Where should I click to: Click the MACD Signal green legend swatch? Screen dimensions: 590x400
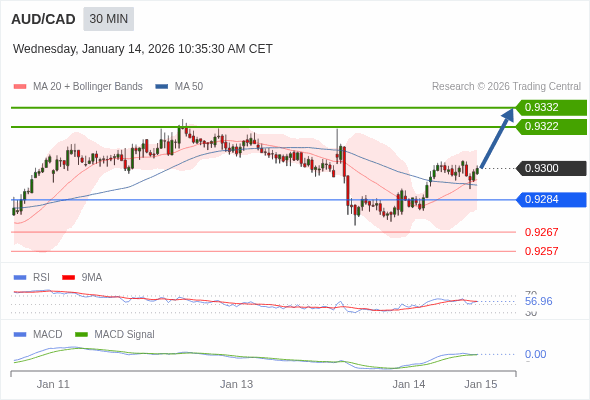(81, 335)
